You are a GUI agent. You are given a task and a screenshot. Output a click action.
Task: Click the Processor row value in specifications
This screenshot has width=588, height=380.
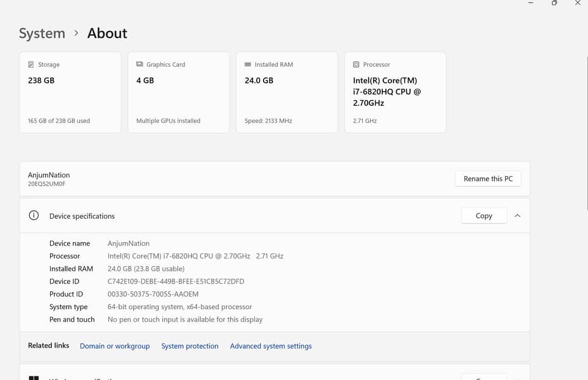point(195,256)
